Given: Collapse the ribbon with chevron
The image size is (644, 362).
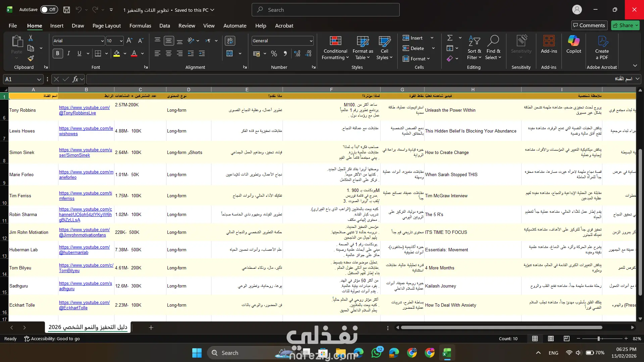Looking at the screenshot, I should click(x=635, y=65).
